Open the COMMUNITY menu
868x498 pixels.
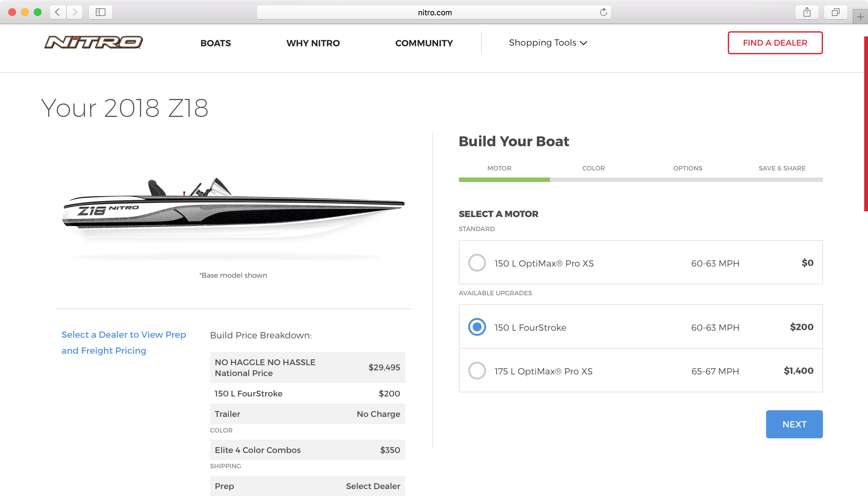[x=424, y=43]
